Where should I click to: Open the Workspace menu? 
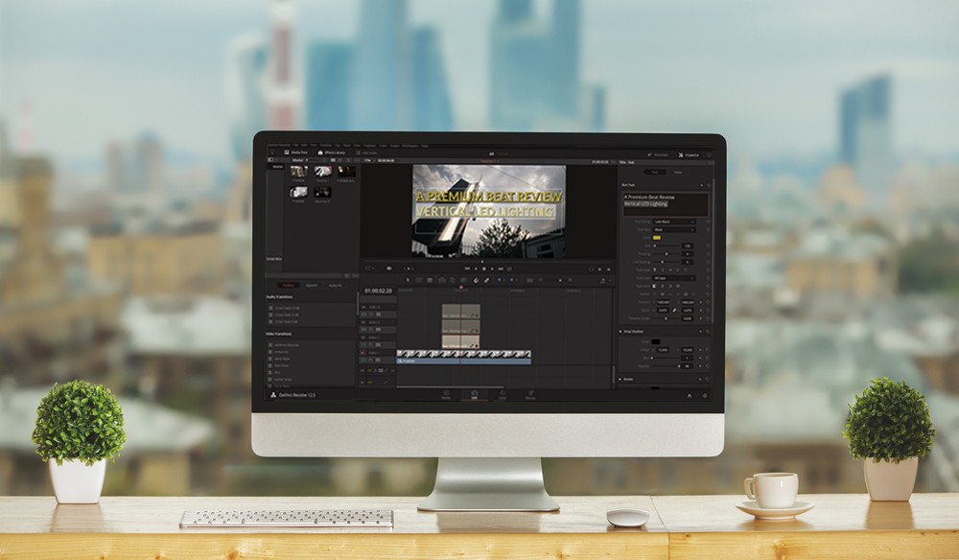pos(409,142)
